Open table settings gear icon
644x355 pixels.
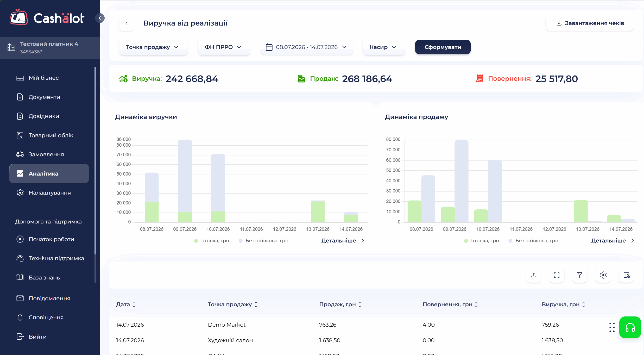pos(603,275)
